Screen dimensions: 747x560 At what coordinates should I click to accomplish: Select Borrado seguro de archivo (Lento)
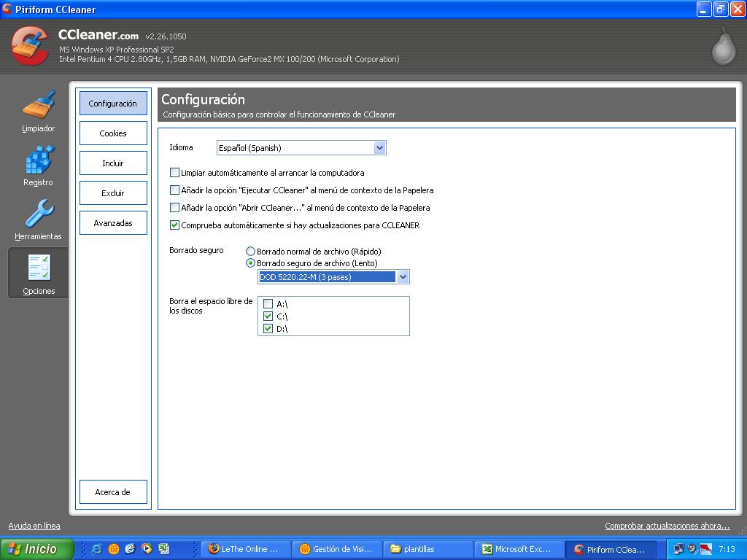point(250,263)
